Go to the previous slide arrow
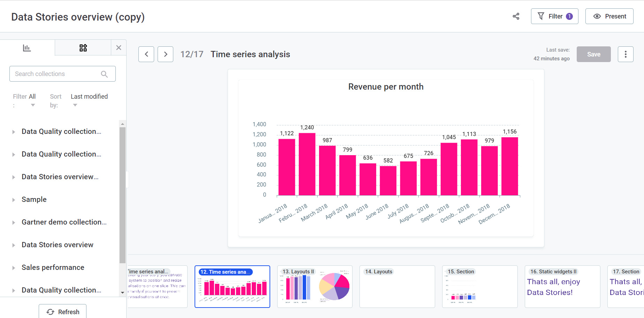 [146, 54]
